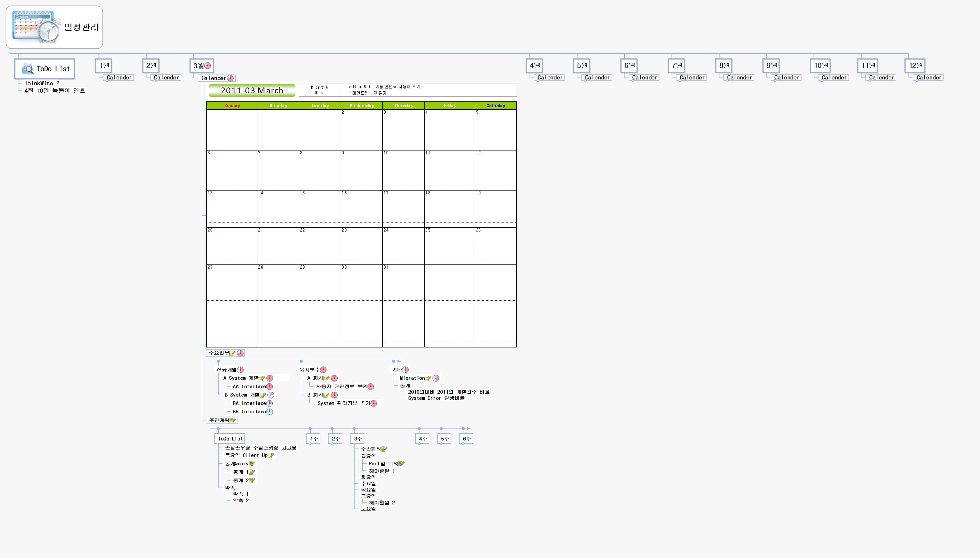This screenshot has width=980, height=558.
Task: Click the magnifier icon in ToDo List node
Action: tap(27, 69)
